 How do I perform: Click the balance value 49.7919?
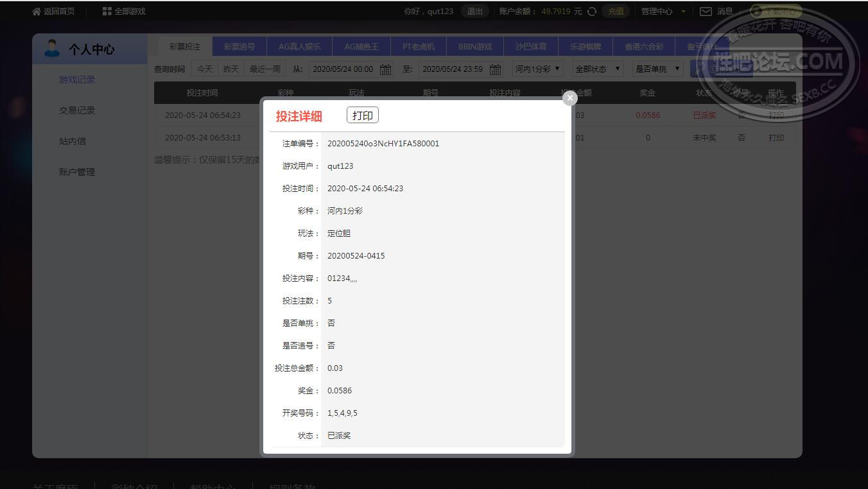(x=556, y=12)
